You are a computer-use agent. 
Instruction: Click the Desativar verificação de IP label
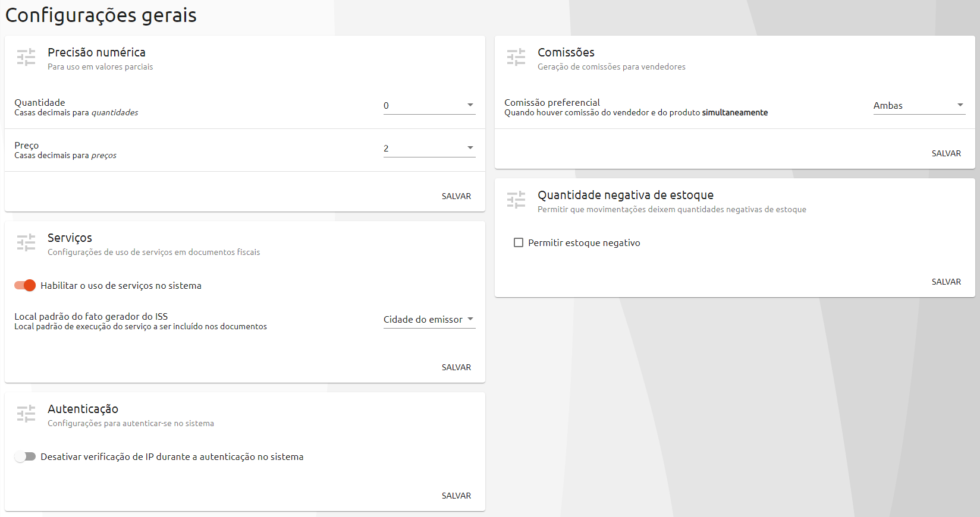tap(172, 457)
